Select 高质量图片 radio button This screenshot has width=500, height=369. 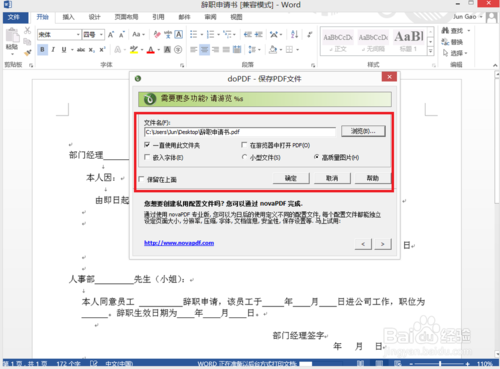pyautogui.click(x=316, y=157)
